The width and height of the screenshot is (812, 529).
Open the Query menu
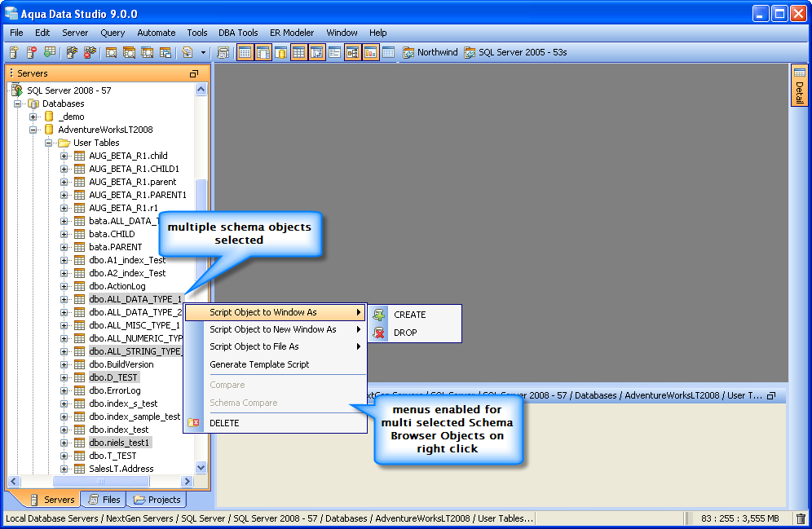[x=113, y=33]
